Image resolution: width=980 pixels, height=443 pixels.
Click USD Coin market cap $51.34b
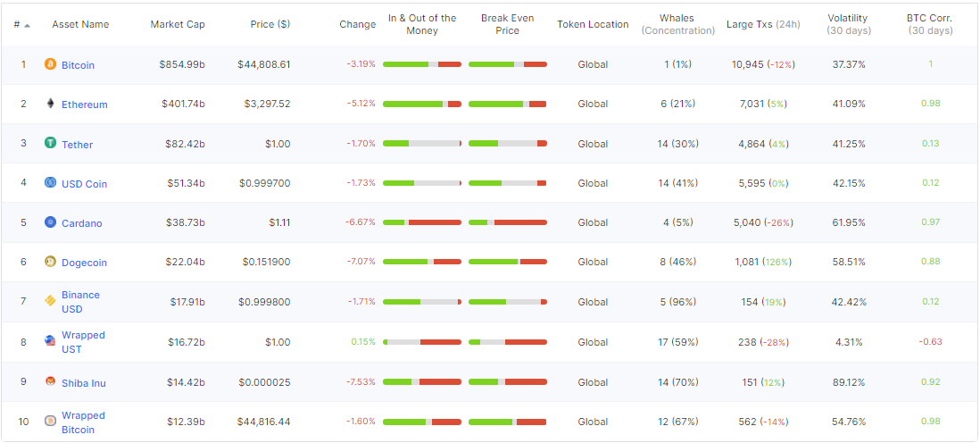click(x=187, y=183)
